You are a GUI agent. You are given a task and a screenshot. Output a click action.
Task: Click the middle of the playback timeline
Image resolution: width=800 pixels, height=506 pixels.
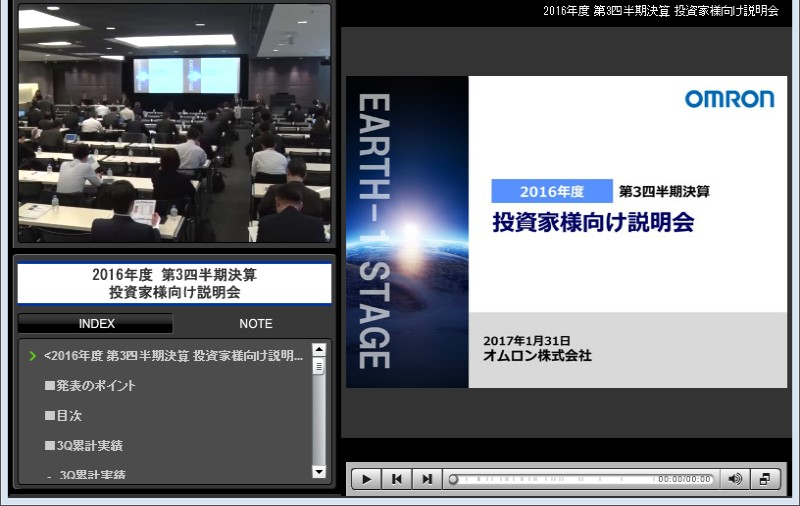(582, 479)
